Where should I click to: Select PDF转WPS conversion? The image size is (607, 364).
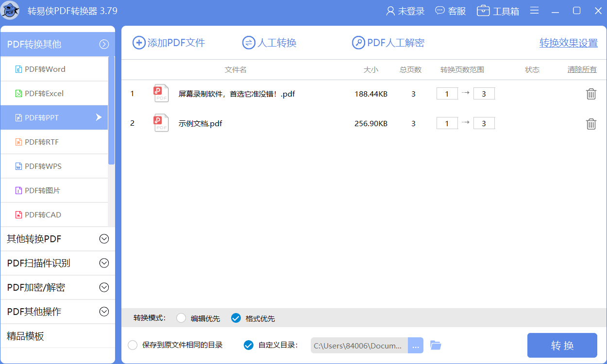(x=54, y=166)
